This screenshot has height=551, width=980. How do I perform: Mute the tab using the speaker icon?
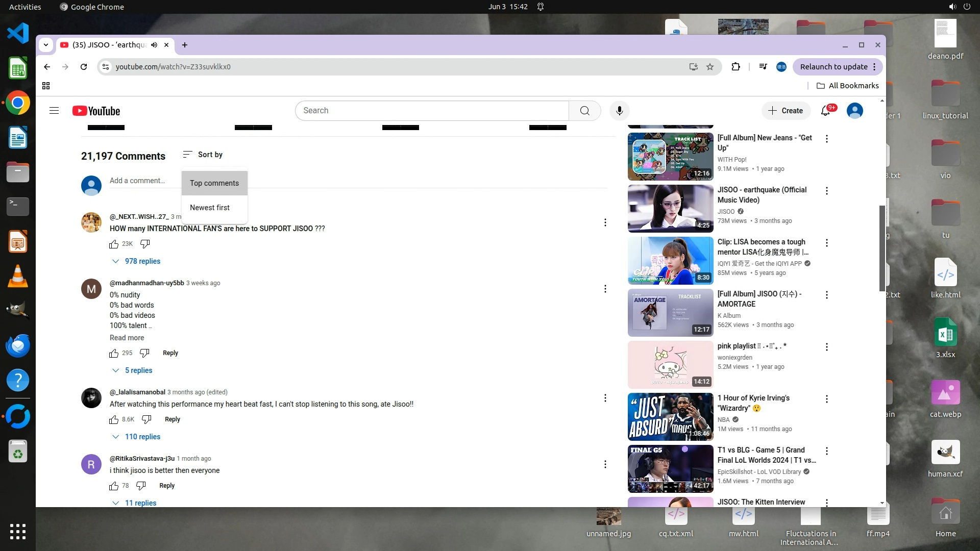click(x=154, y=45)
